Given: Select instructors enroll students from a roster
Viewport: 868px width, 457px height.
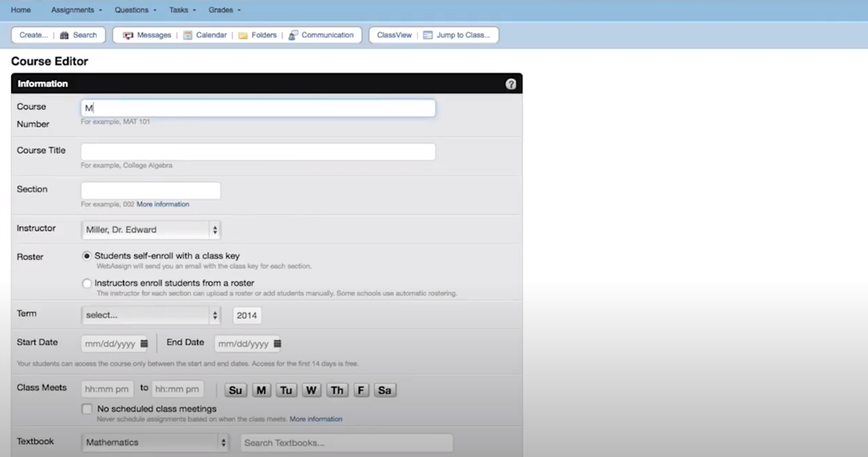Looking at the screenshot, I should (x=87, y=283).
